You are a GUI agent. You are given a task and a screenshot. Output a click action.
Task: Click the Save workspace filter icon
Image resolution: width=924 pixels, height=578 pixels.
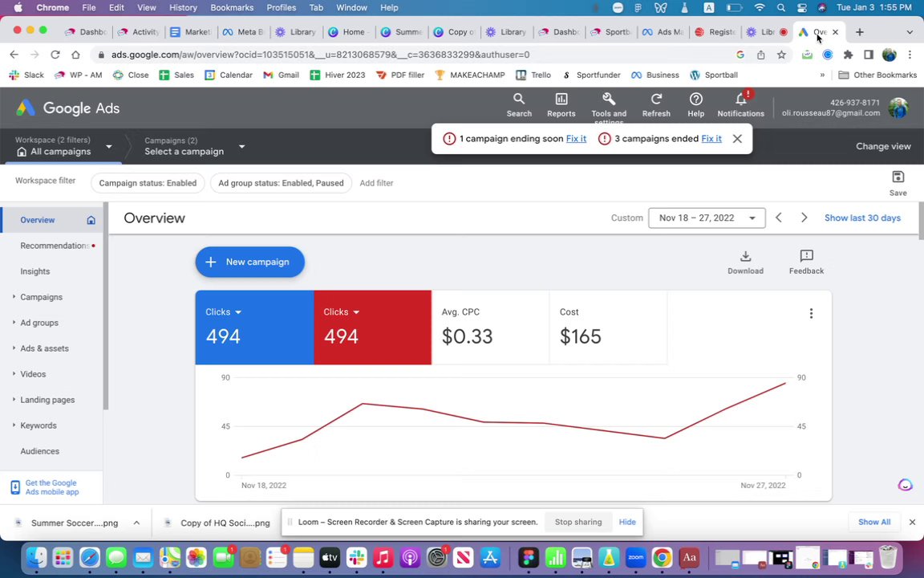coord(898,183)
